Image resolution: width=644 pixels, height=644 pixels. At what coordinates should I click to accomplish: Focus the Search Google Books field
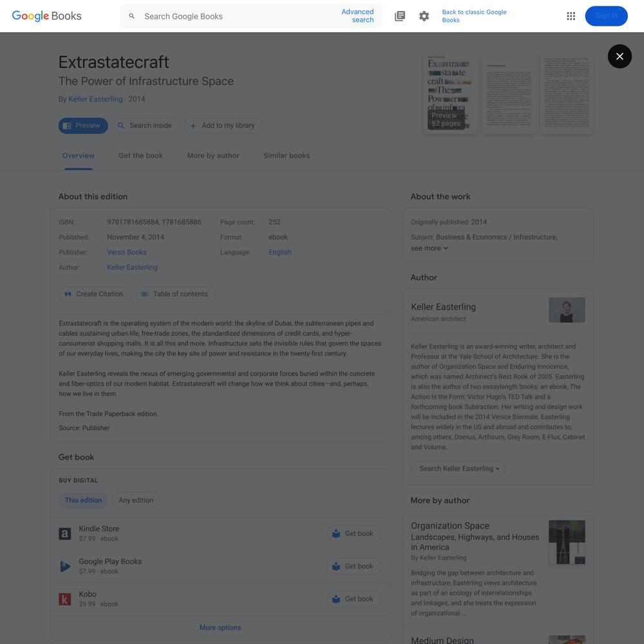click(x=238, y=16)
